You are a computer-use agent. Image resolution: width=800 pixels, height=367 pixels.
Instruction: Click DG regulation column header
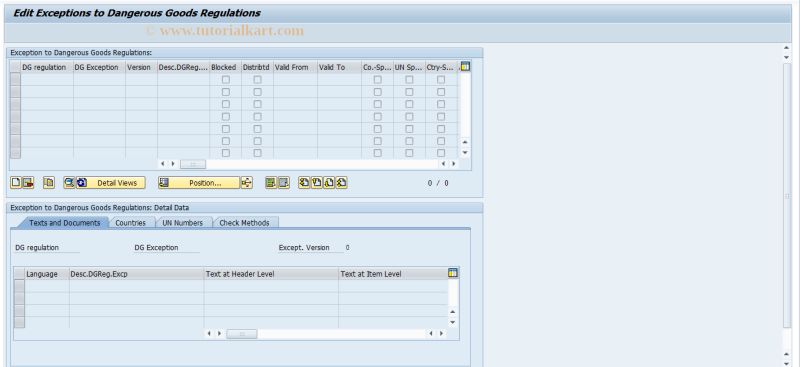tap(47, 67)
